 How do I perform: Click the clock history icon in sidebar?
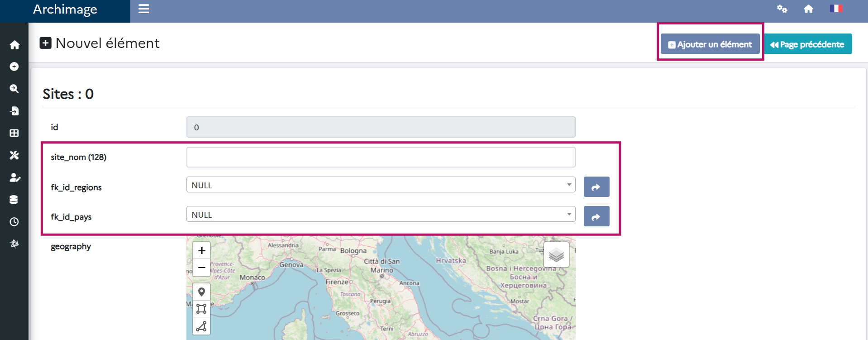point(14,222)
